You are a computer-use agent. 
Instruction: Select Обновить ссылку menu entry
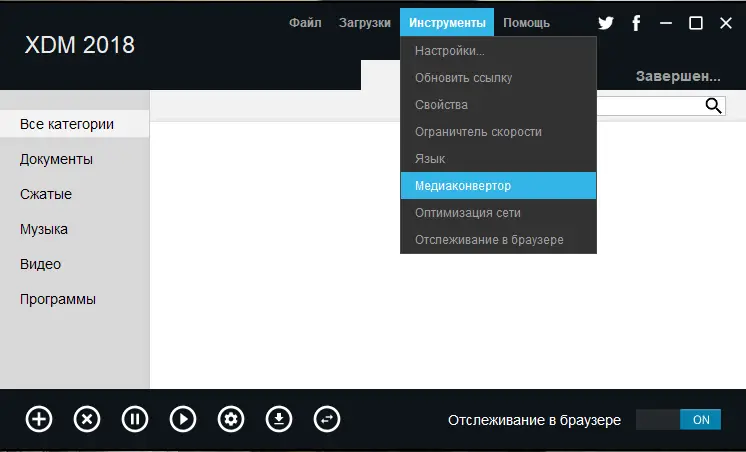tap(498, 78)
